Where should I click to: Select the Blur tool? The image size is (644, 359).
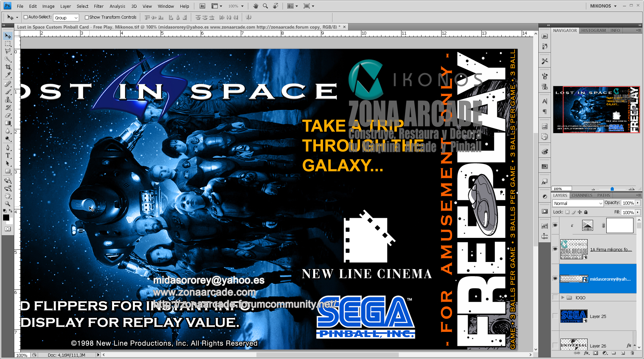point(8,131)
